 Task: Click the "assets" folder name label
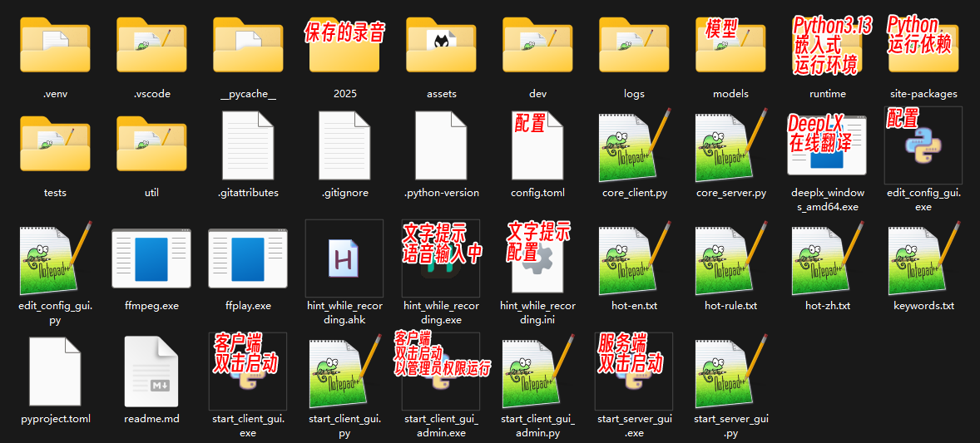pyautogui.click(x=441, y=94)
